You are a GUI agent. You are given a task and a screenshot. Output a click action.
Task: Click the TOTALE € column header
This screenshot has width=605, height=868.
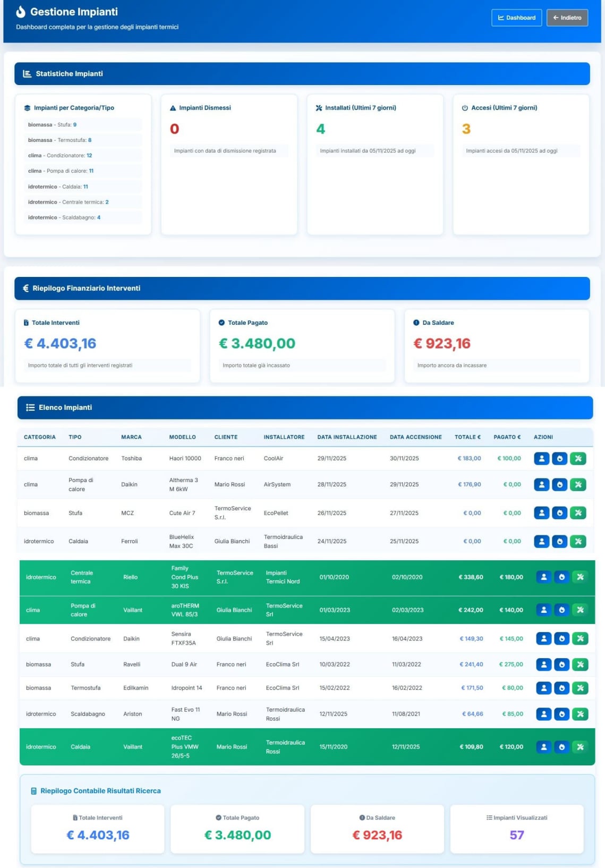pos(467,437)
